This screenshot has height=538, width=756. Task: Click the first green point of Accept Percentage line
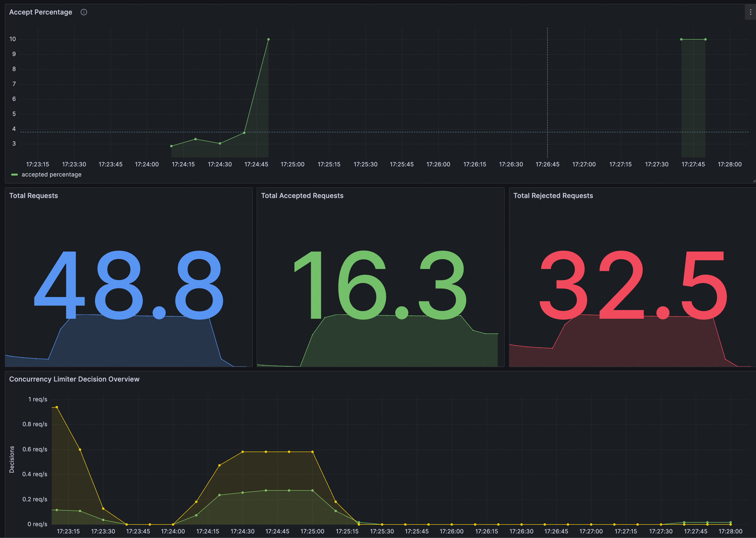point(171,146)
